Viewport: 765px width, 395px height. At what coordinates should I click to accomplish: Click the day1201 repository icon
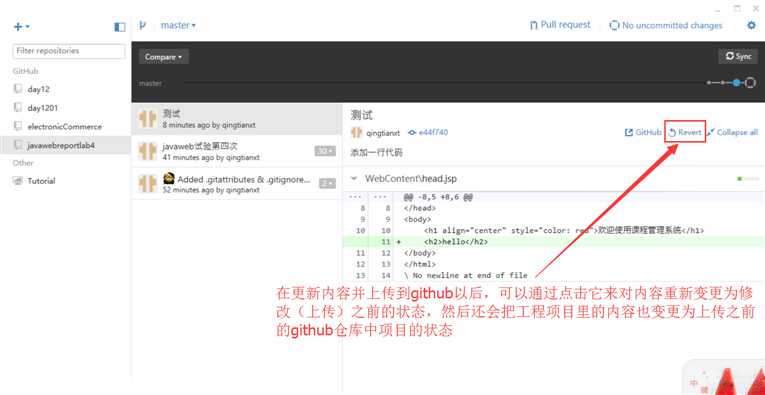tap(18, 108)
